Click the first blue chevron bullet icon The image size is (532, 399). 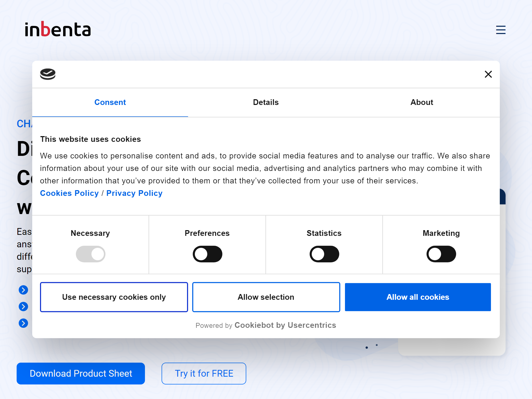(x=23, y=290)
